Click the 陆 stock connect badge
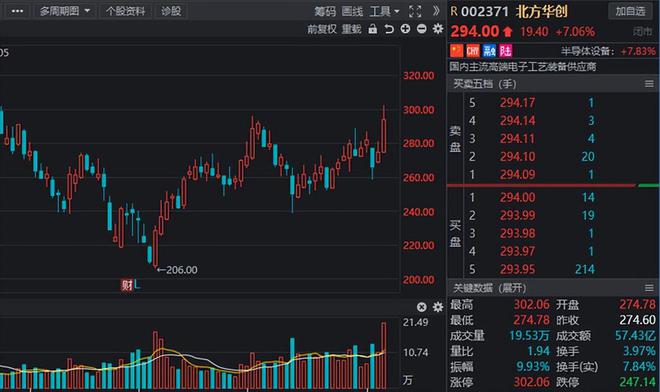This screenshot has width=660, height=392. [x=506, y=51]
